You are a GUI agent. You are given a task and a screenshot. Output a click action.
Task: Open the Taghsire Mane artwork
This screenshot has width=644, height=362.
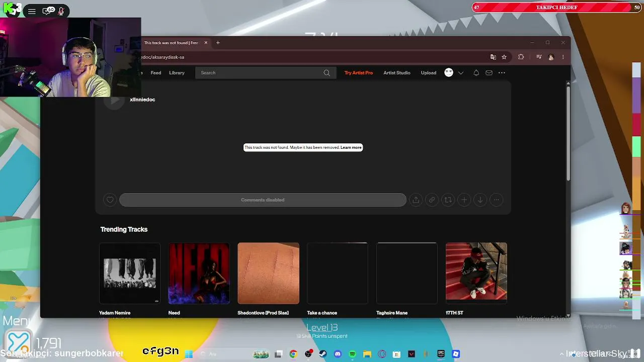coord(407,274)
